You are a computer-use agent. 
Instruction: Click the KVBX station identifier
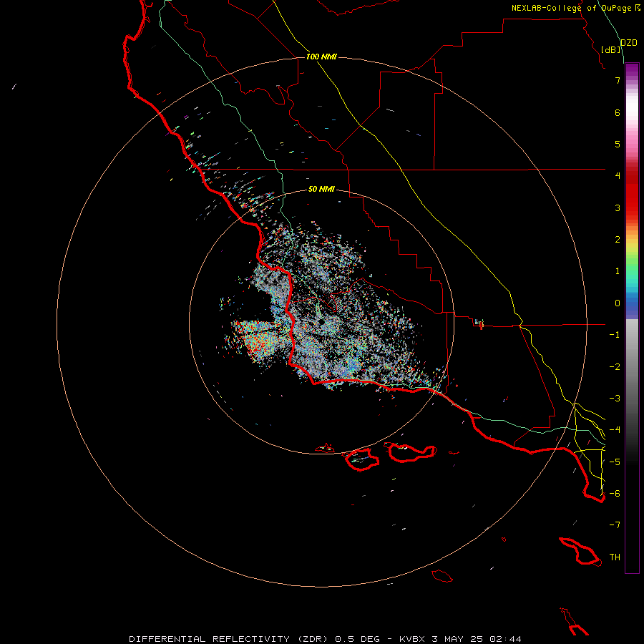click(x=414, y=639)
